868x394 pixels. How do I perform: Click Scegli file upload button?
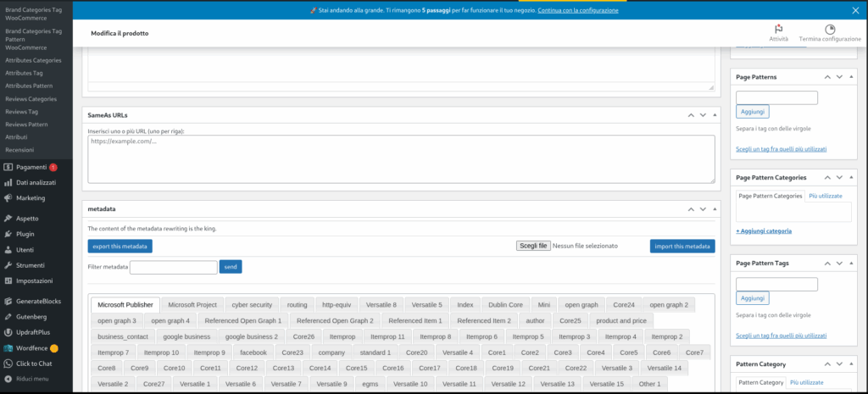[x=533, y=246]
